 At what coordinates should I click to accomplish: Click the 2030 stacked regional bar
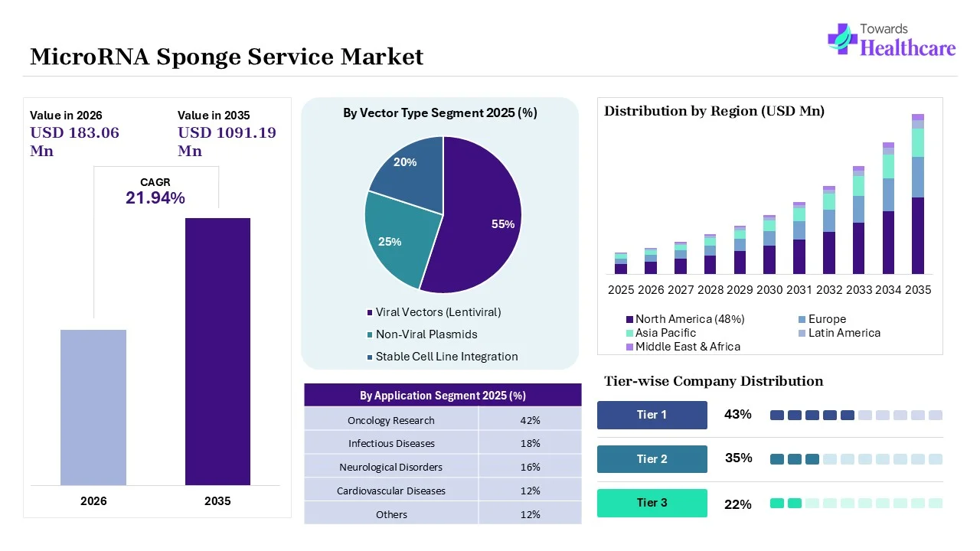pyautogui.click(x=769, y=244)
